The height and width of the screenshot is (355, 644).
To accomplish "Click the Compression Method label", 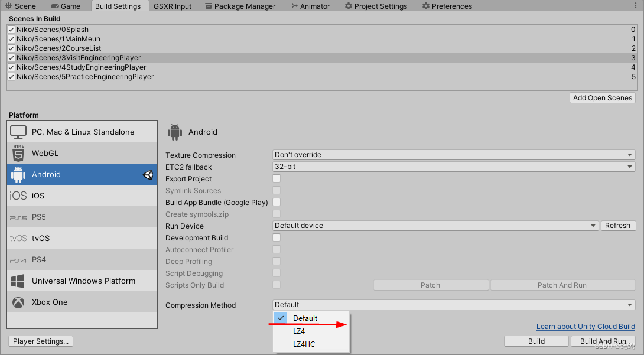I will (x=200, y=305).
